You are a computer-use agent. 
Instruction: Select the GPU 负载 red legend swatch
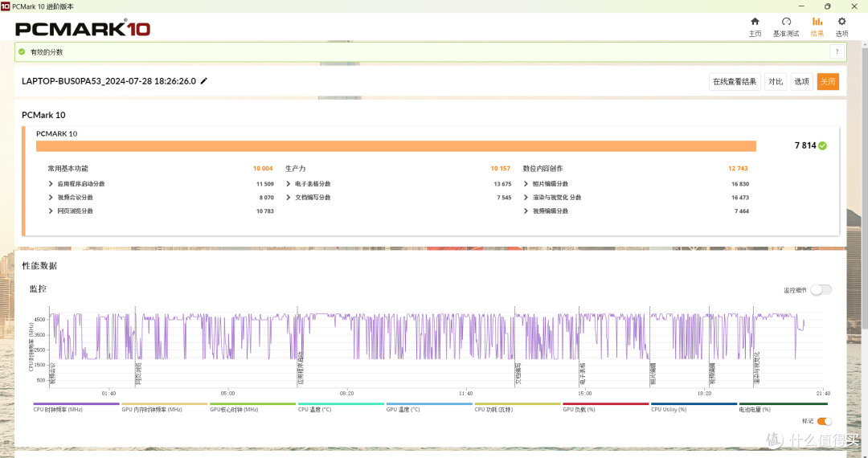606,404
